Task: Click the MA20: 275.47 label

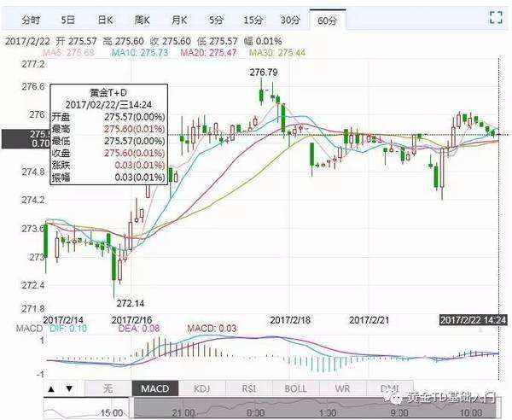Action: pyautogui.click(x=208, y=52)
